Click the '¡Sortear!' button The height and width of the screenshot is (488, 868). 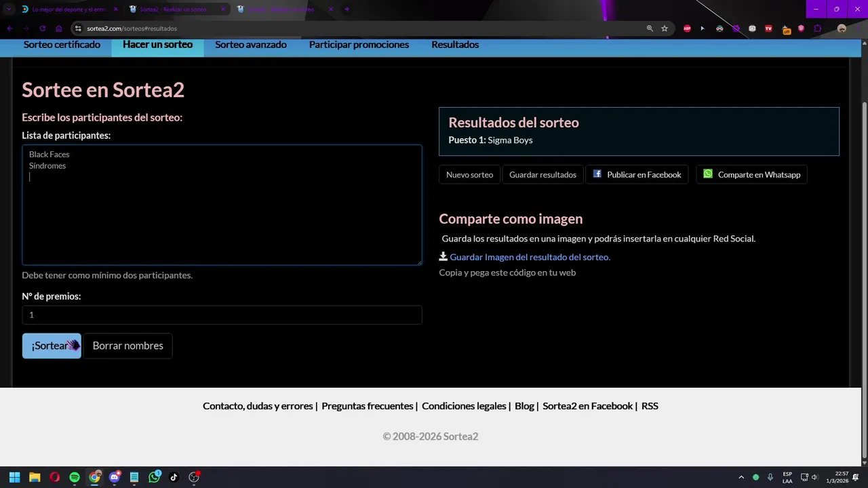click(52, 346)
